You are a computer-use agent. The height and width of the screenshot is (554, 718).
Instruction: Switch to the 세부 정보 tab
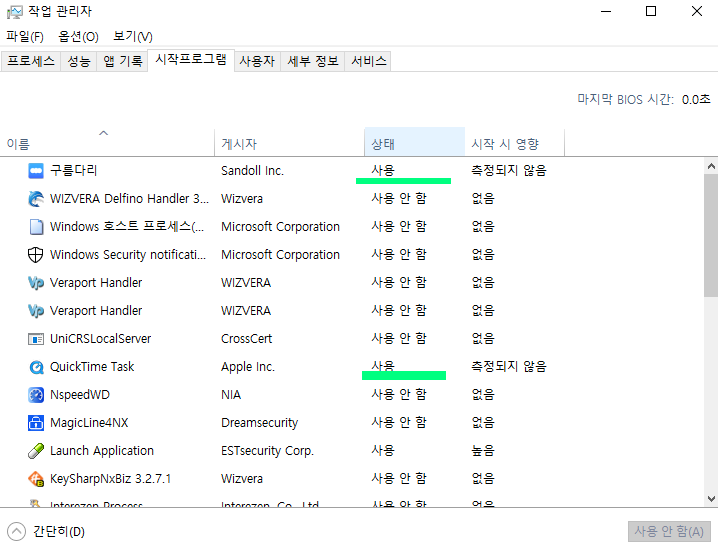(313, 61)
